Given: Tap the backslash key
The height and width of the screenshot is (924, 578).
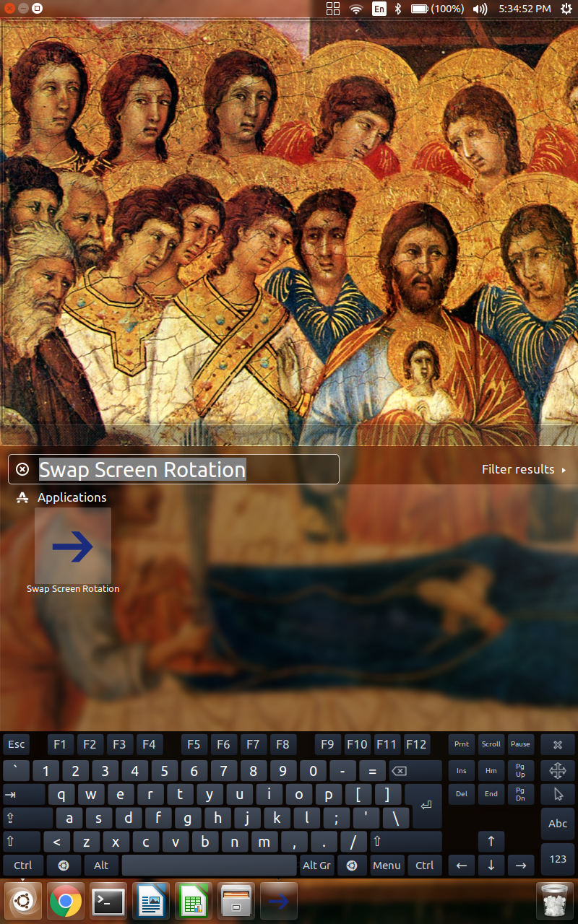Looking at the screenshot, I should pos(396,818).
